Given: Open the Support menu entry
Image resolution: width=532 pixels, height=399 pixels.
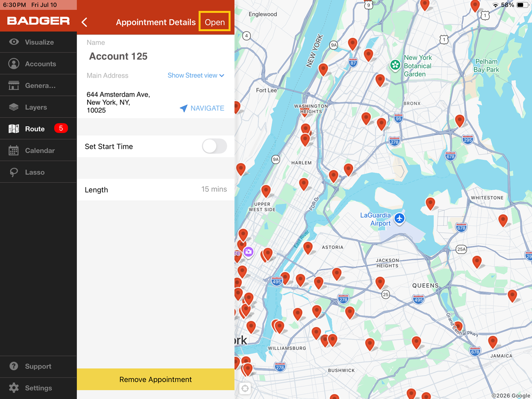Looking at the screenshot, I should [39, 366].
